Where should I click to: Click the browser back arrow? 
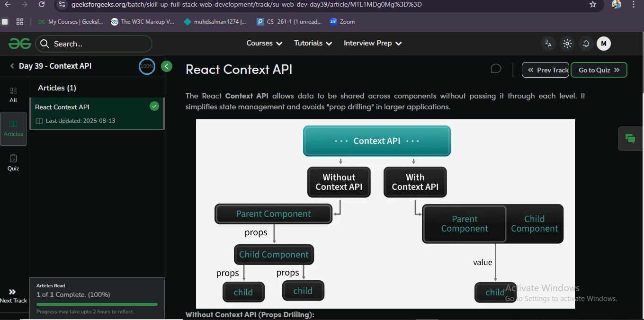8,4
